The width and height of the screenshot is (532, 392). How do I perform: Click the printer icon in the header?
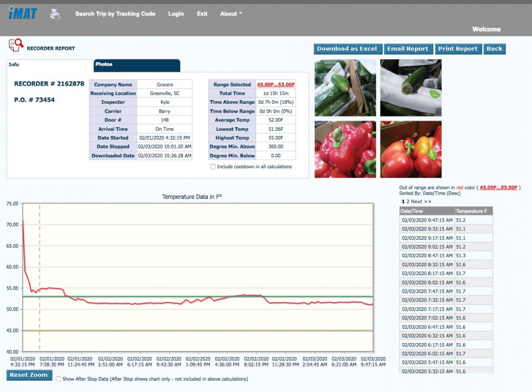[55, 14]
